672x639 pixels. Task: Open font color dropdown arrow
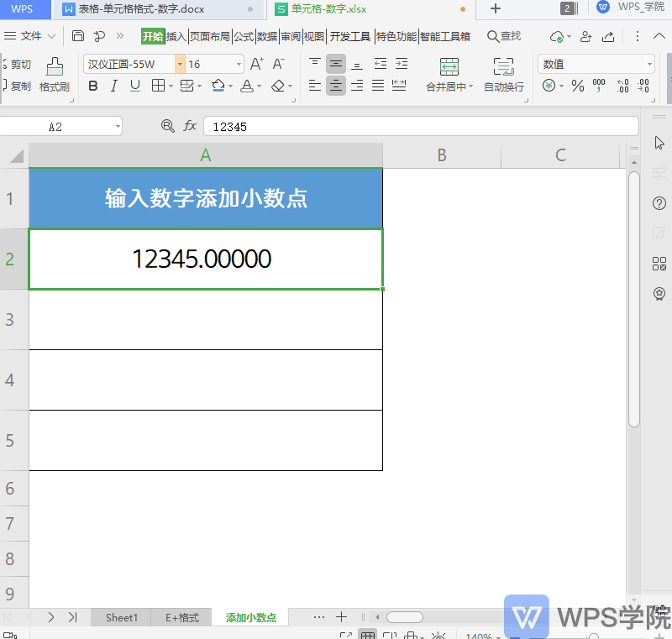click(259, 86)
